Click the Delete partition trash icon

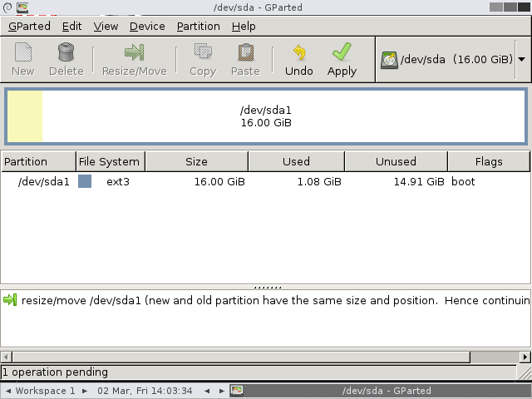66,52
